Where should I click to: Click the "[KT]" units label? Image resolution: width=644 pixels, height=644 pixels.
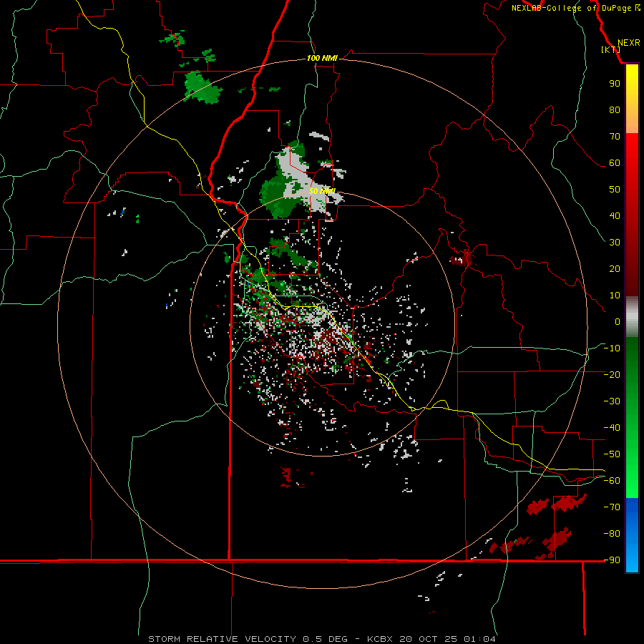[x=611, y=49]
